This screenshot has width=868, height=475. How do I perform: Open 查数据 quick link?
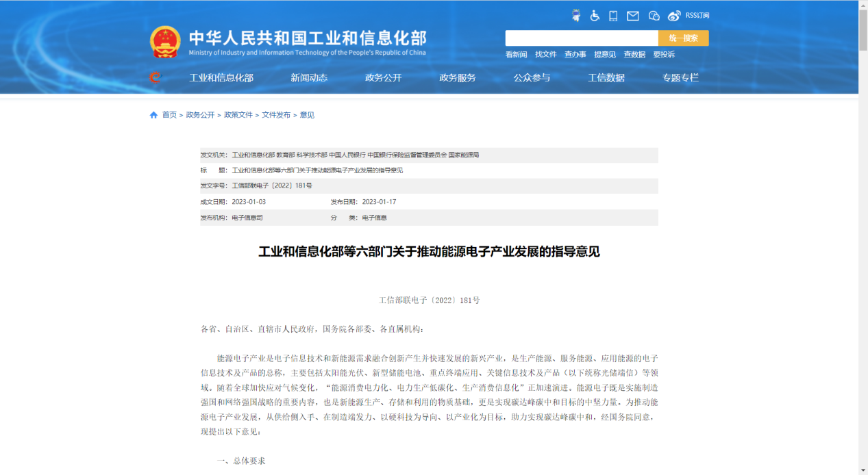[634, 55]
